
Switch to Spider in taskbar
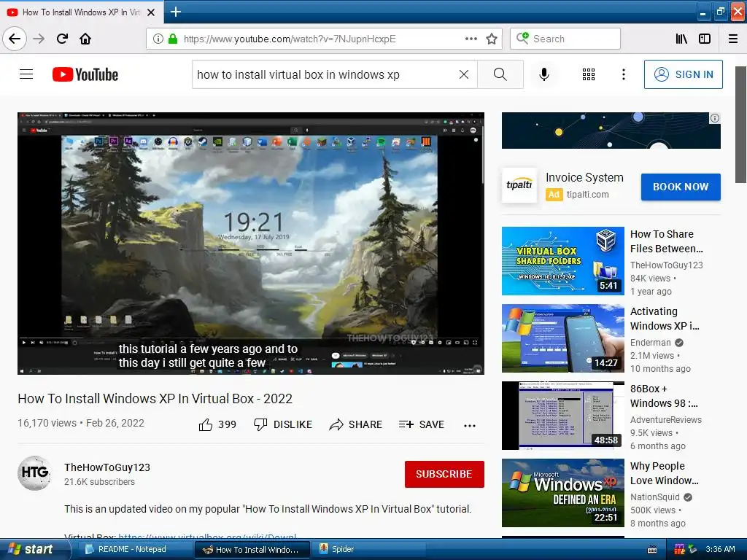tap(370, 549)
